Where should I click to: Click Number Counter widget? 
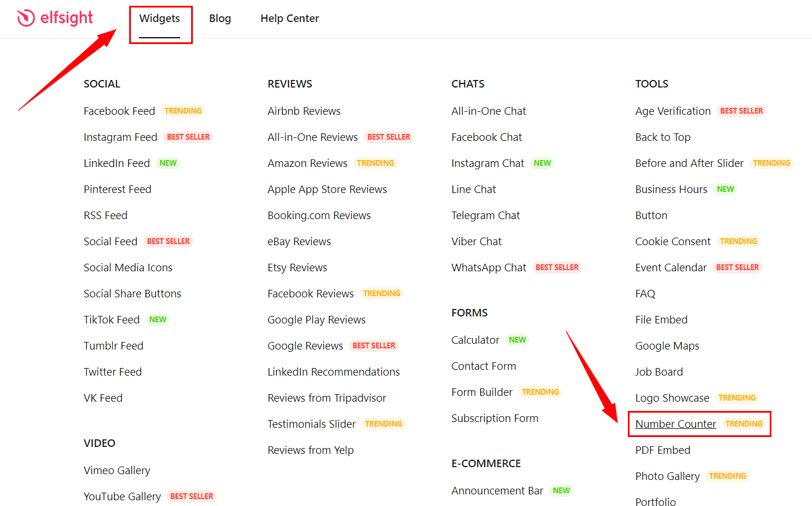(675, 424)
